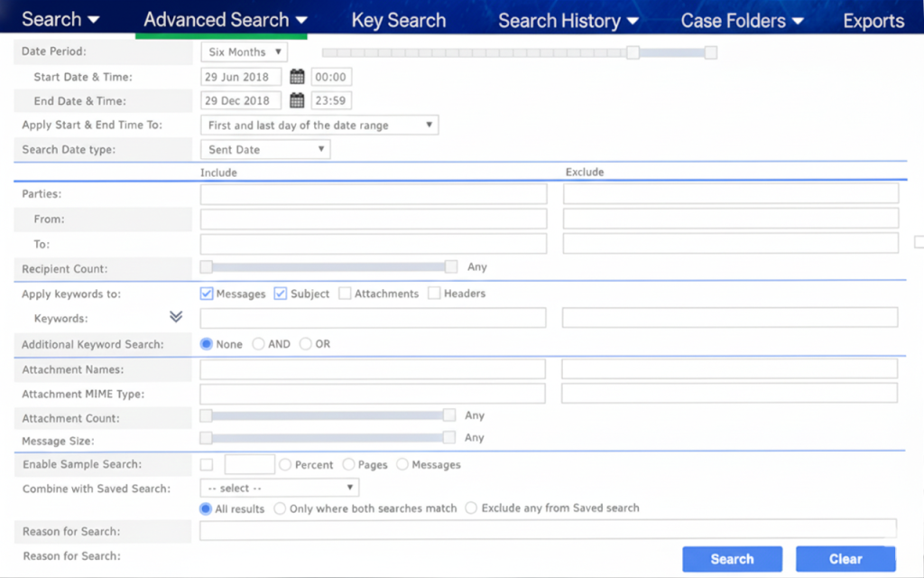This screenshot has width=924, height=578.
Task: Select the AND additional keyword option
Action: (x=259, y=344)
